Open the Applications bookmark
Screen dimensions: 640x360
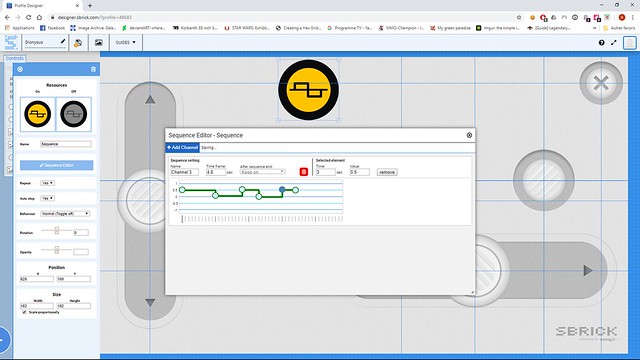[20, 28]
